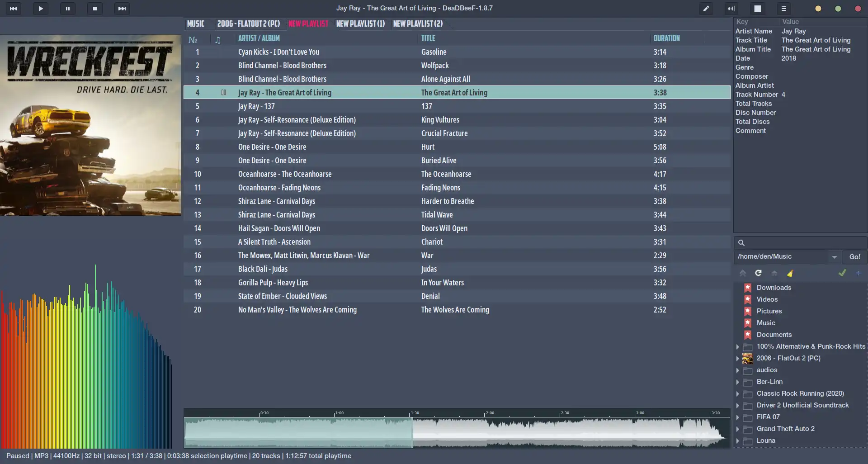
Task: Expand the FIFA 07 folder
Action: point(737,417)
